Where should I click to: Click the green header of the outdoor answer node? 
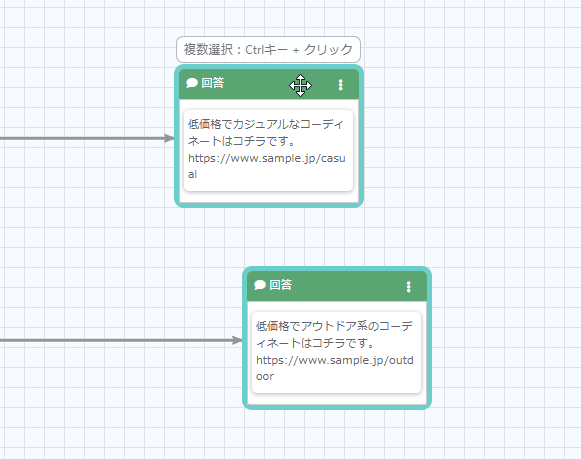[x=337, y=286]
